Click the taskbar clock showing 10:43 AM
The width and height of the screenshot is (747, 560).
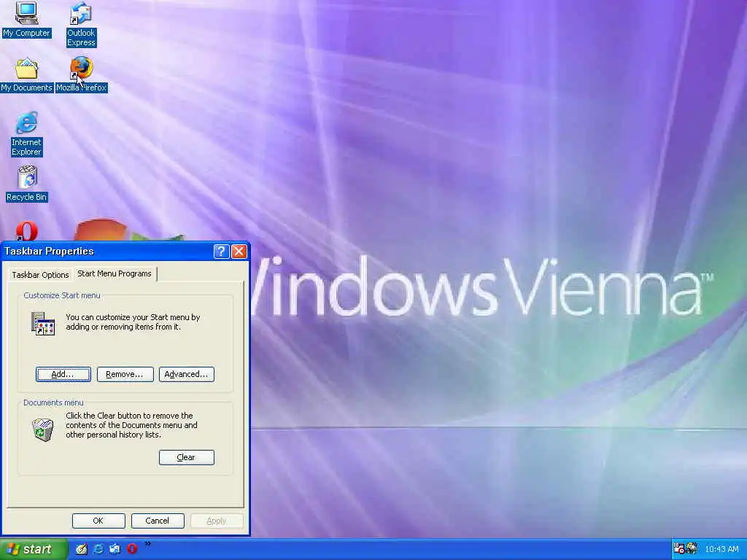click(x=721, y=550)
